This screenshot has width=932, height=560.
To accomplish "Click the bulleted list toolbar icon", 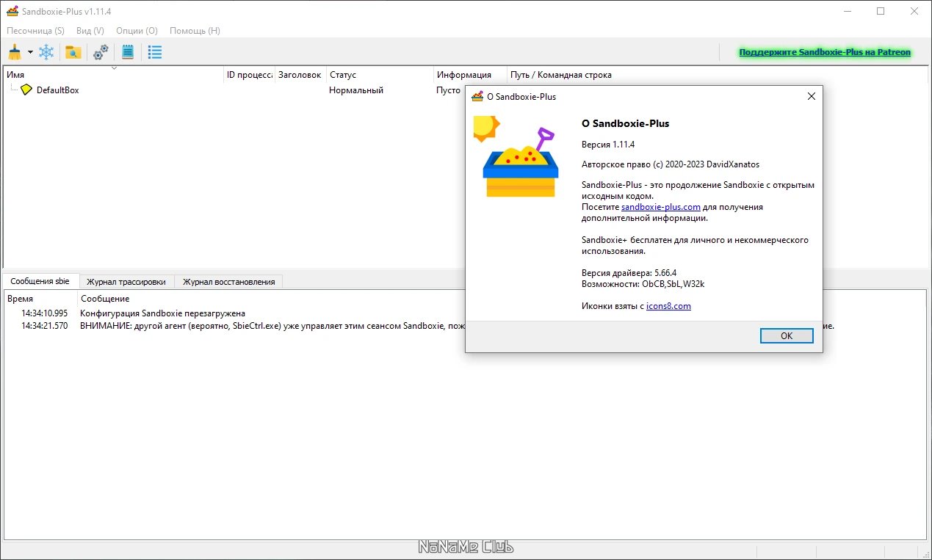I will pyautogui.click(x=155, y=52).
